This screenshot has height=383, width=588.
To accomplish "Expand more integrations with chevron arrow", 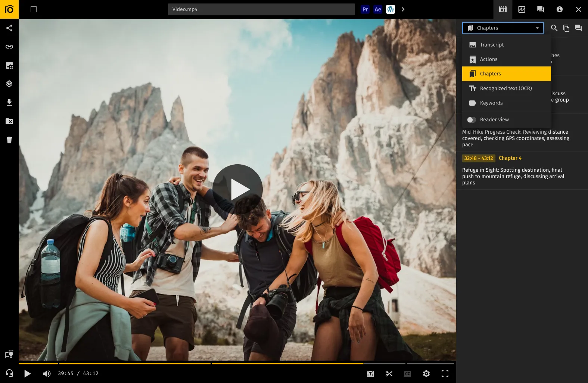I will click(403, 9).
